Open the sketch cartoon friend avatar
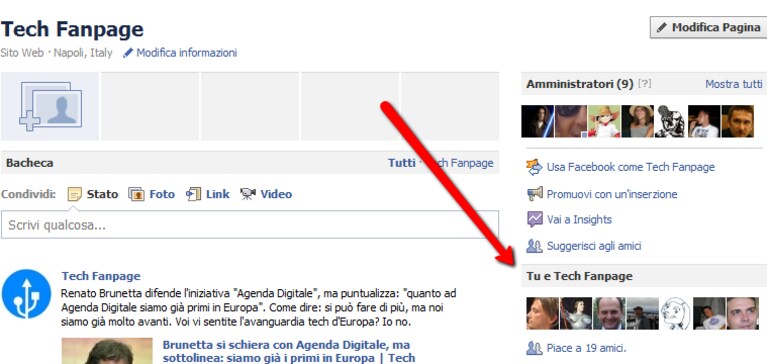The height and width of the screenshot is (364, 767). click(676, 313)
